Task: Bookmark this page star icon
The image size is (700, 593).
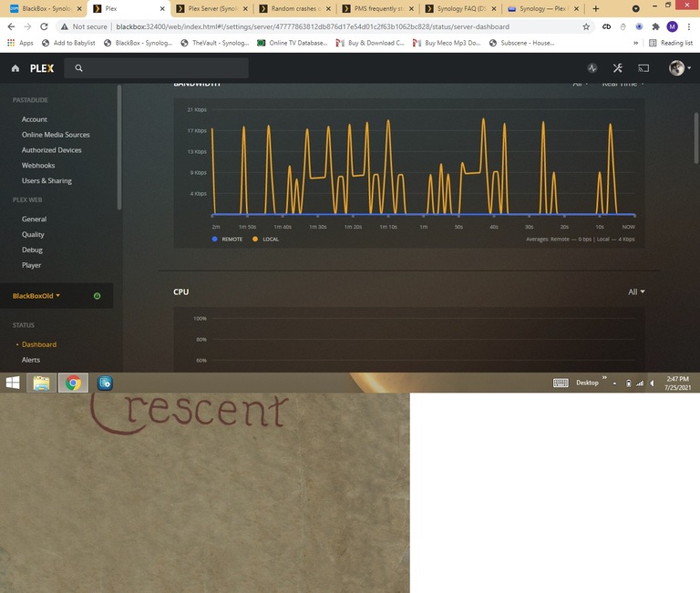Action: click(586, 26)
